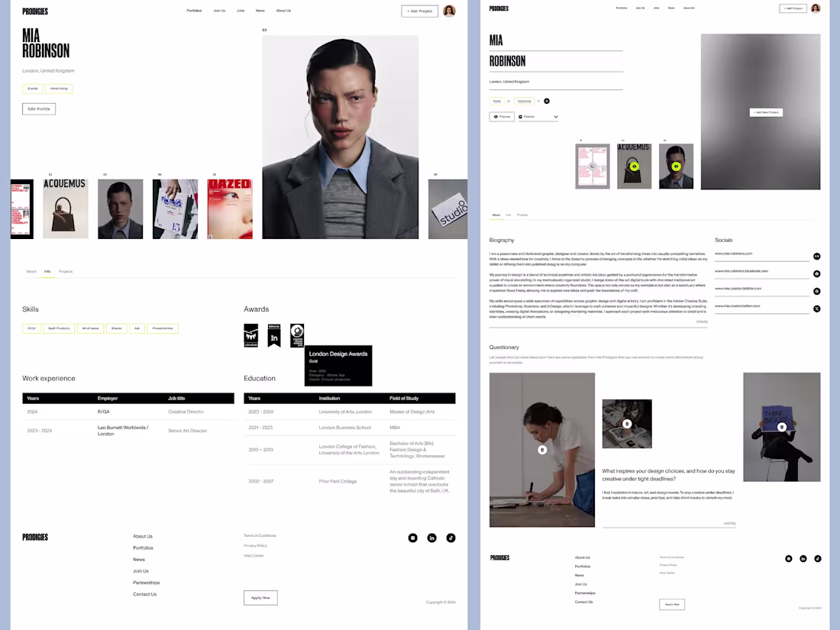Open Instagram icon in left page footer

tap(412, 538)
